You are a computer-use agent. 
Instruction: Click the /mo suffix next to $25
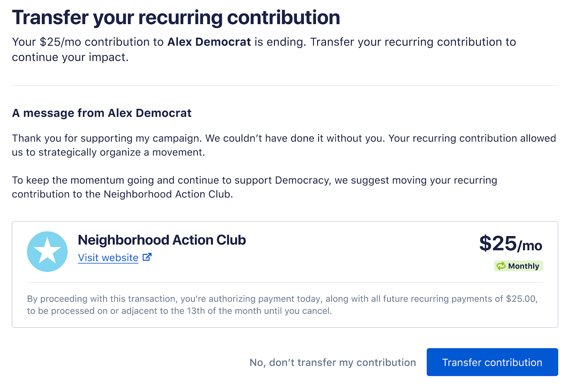pos(530,246)
